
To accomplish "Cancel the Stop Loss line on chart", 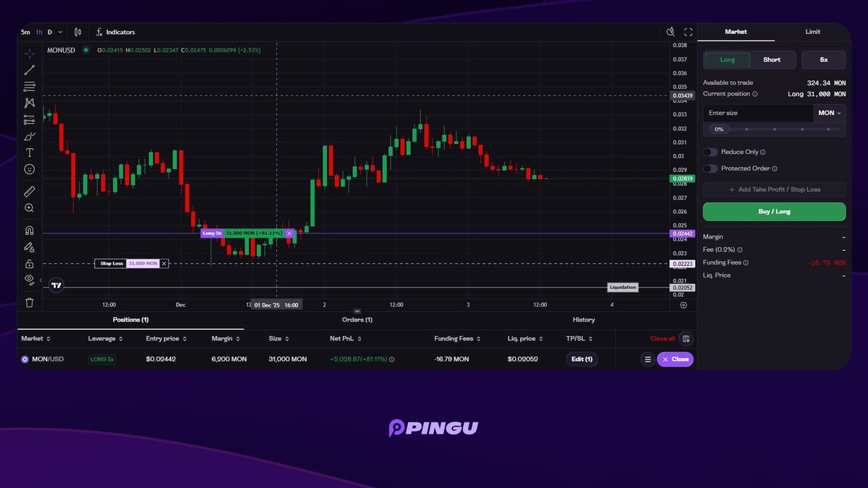I will click(164, 264).
